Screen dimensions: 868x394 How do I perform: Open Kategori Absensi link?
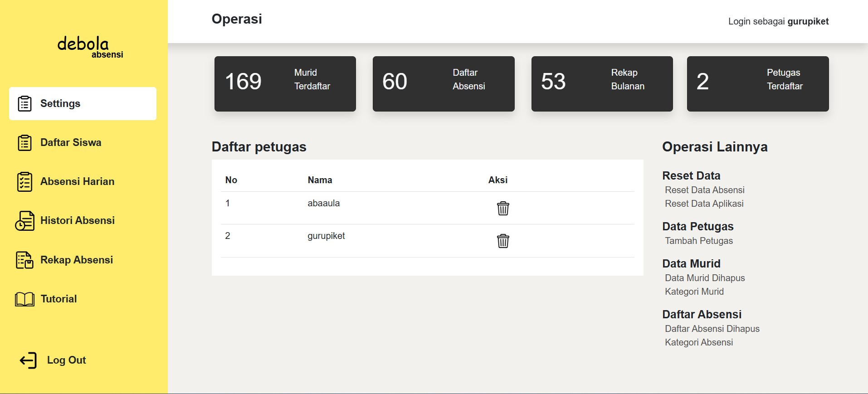pyautogui.click(x=698, y=342)
